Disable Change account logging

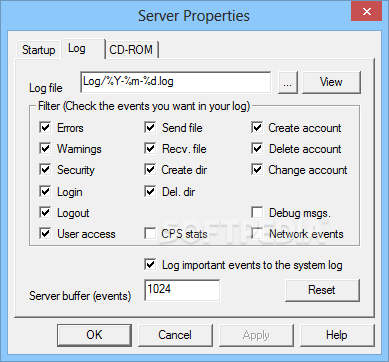(257, 170)
